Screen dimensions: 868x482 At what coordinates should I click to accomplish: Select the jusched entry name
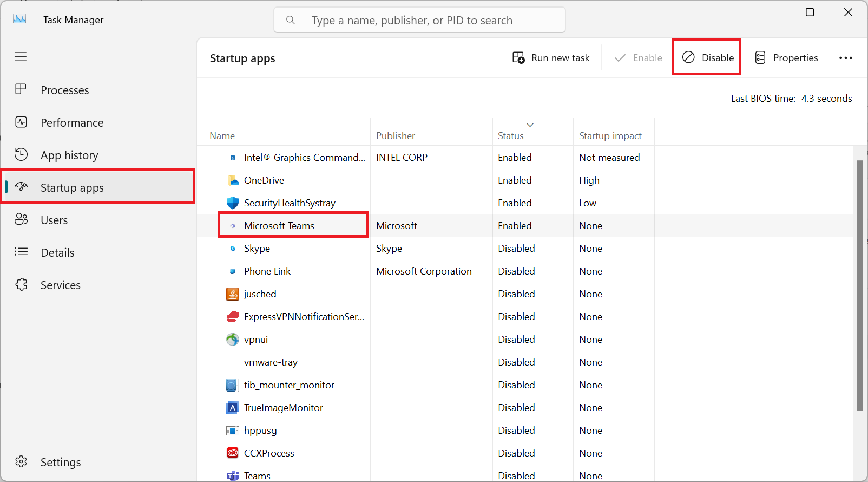coord(260,294)
